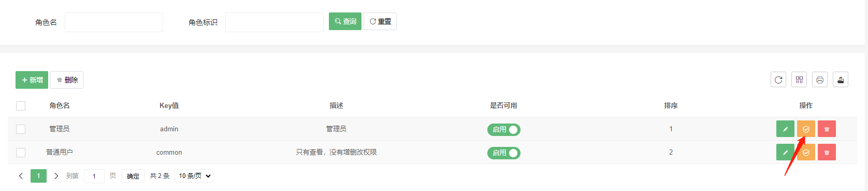Viewport: 868px width, 191px height.
Task: Open the 10 条/页 page size dropdown
Action: tap(194, 176)
